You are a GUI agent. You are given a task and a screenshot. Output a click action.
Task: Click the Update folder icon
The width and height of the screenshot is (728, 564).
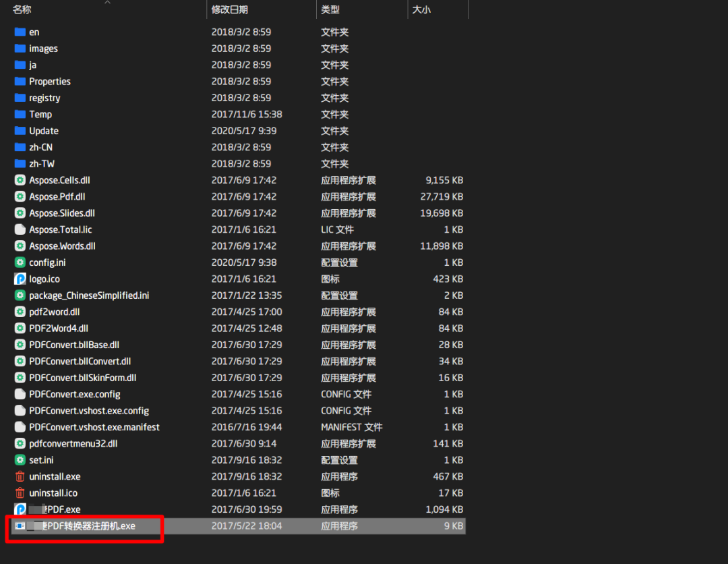click(x=20, y=131)
